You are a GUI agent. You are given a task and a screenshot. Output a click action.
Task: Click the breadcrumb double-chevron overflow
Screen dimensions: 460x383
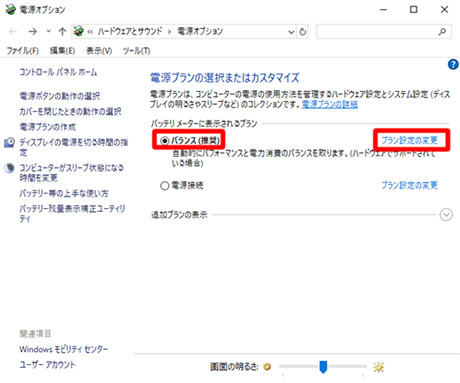(90, 32)
